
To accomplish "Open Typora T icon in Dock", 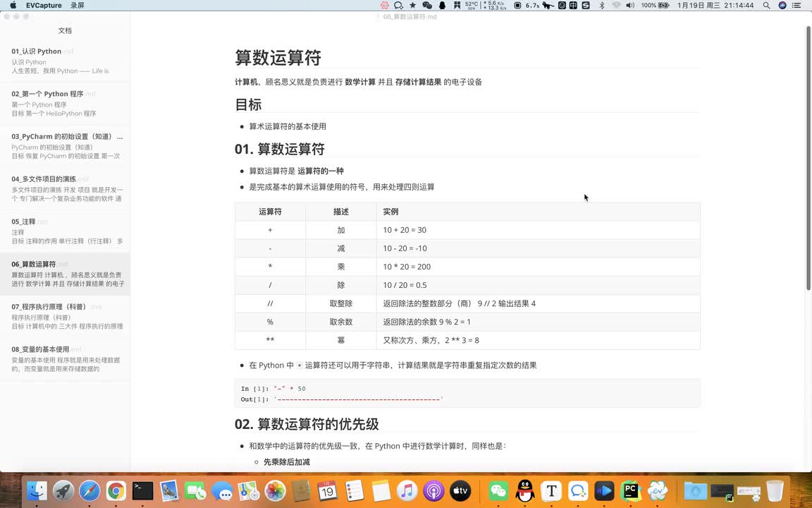I will (551, 490).
